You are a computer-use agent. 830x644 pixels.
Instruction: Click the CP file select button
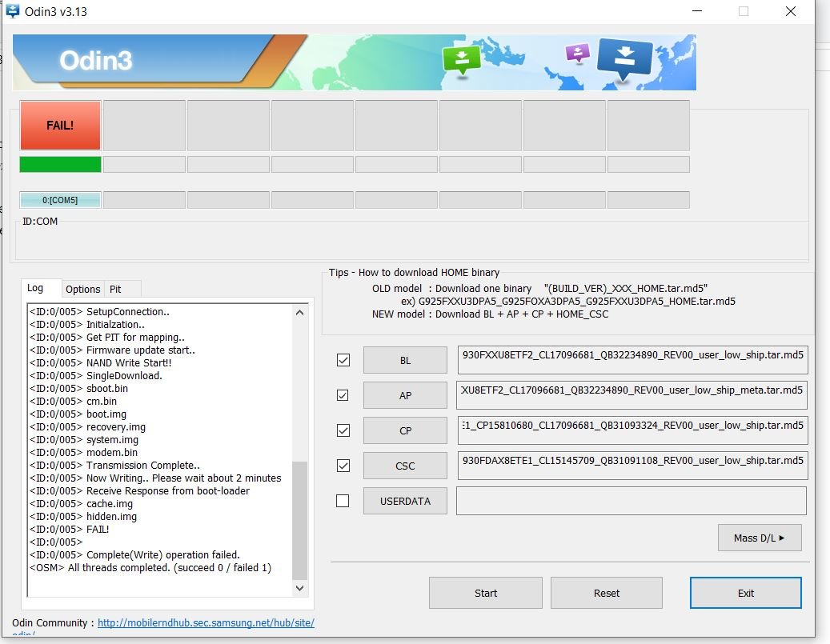pyautogui.click(x=405, y=430)
